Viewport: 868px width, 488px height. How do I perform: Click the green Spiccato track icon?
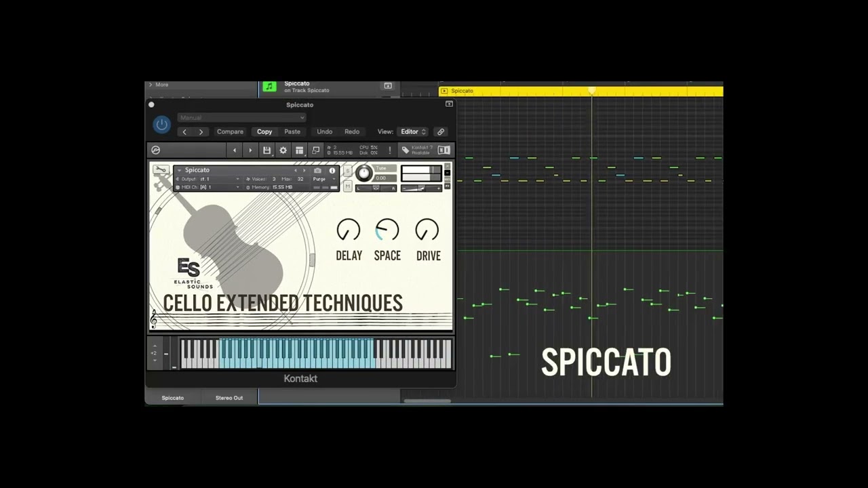[x=270, y=87]
